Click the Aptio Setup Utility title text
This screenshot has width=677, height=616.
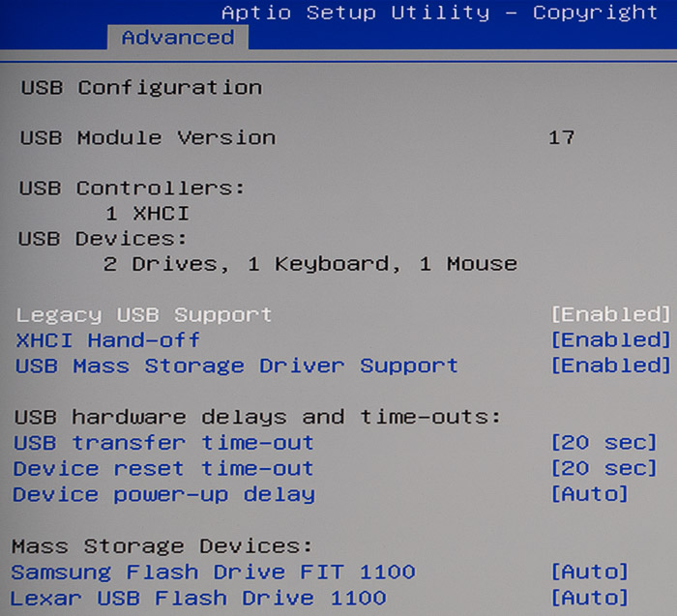click(355, 13)
